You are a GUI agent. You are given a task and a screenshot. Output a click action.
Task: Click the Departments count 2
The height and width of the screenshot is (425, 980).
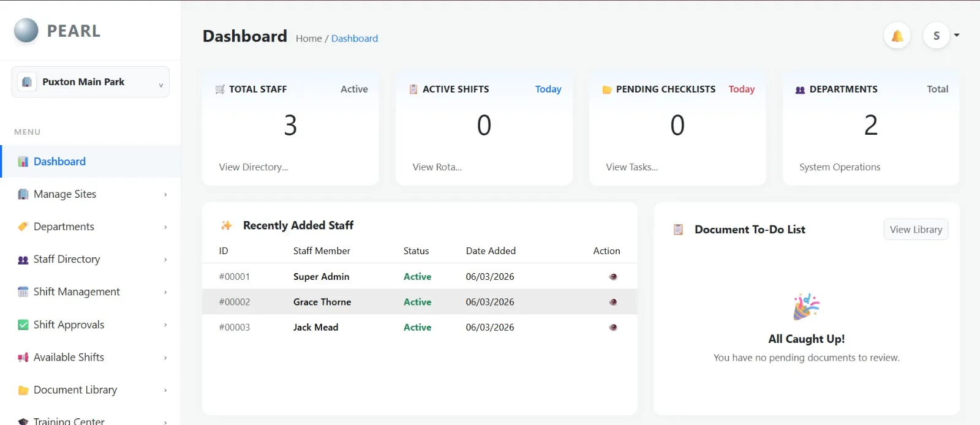tap(871, 126)
